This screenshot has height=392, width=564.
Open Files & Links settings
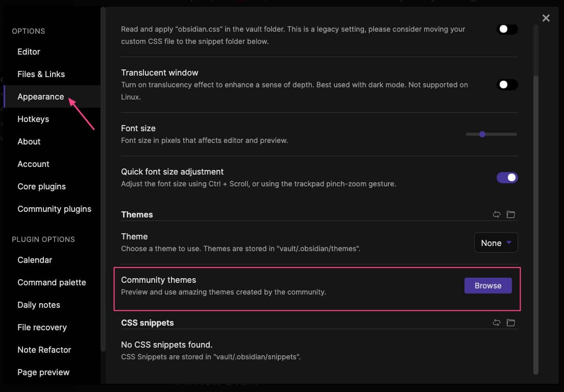[x=52, y=74]
